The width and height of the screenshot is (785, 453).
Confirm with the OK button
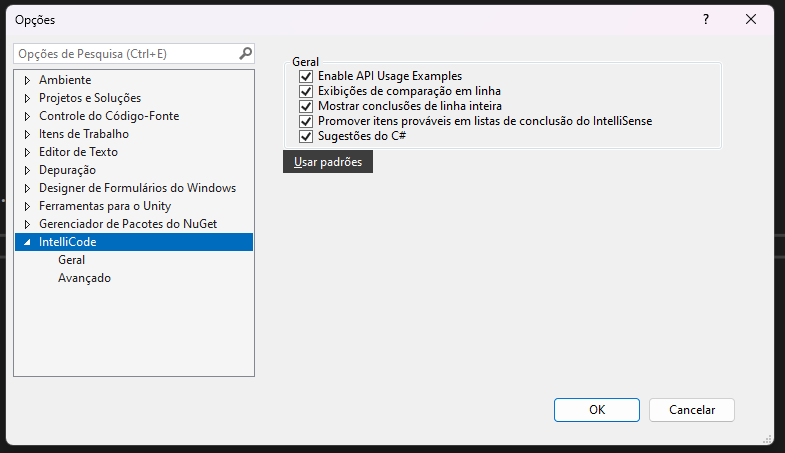[x=597, y=410]
